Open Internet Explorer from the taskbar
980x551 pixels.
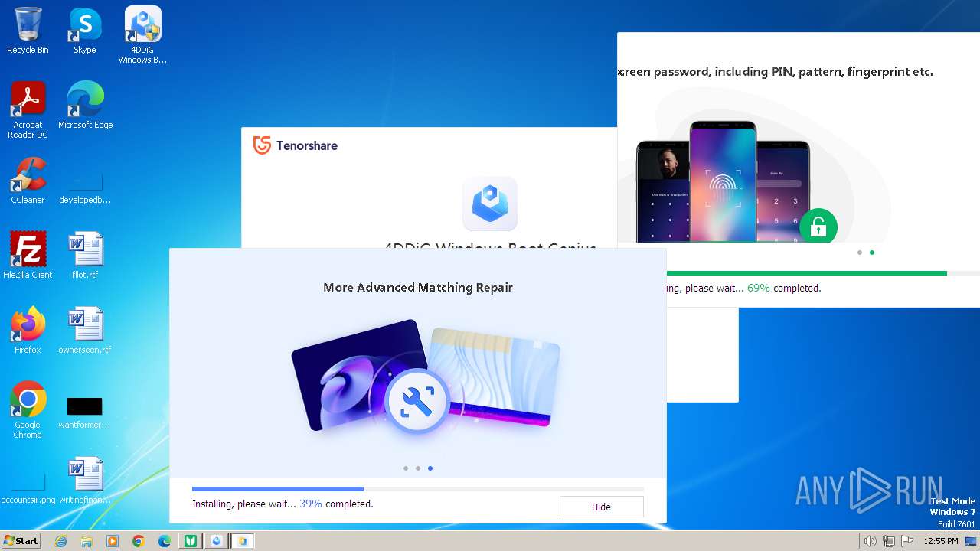click(61, 541)
